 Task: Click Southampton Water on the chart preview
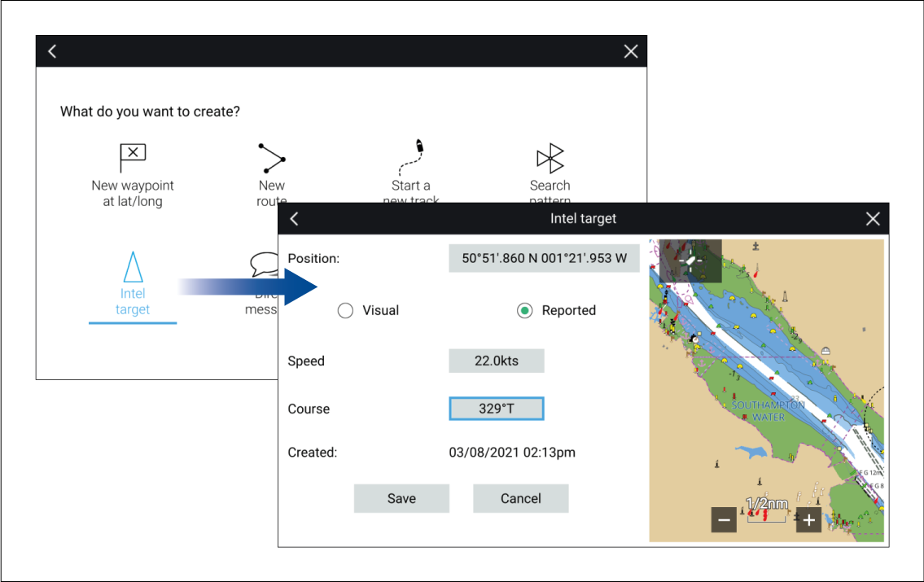768,410
